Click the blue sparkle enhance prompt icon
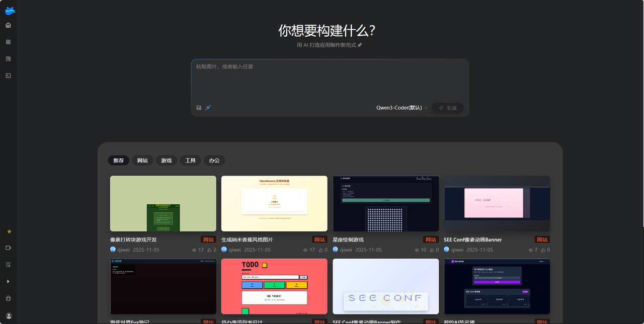Viewport: 644px width, 324px height. (208, 108)
